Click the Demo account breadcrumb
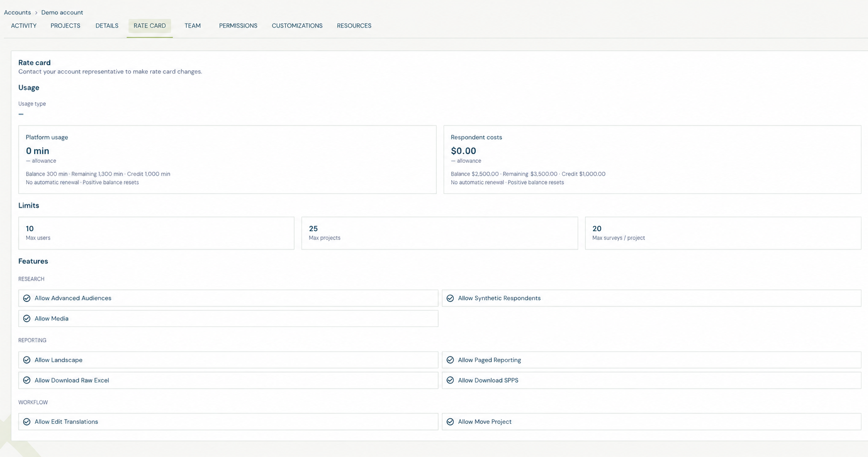Screen dimensions: 868x457 (x=62, y=13)
